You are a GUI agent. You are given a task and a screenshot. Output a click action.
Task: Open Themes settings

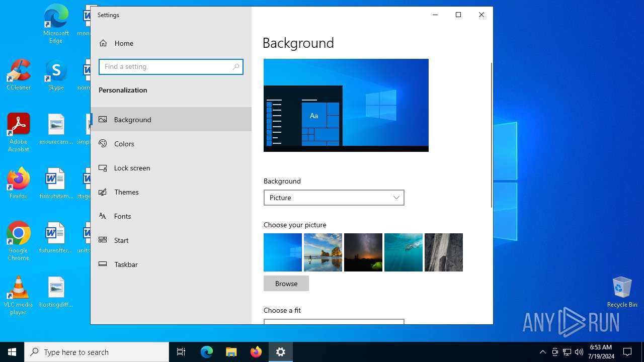pyautogui.click(x=171, y=192)
